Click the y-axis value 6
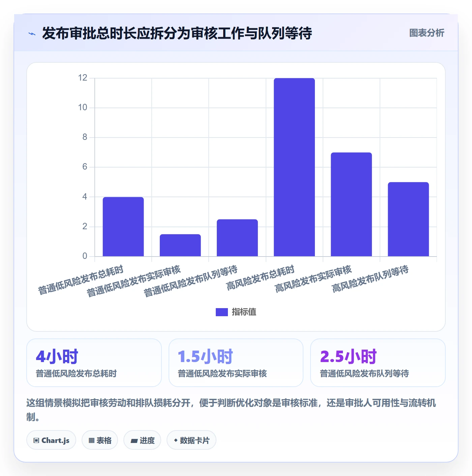The height and width of the screenshot is (476, 472). (85, 167)
